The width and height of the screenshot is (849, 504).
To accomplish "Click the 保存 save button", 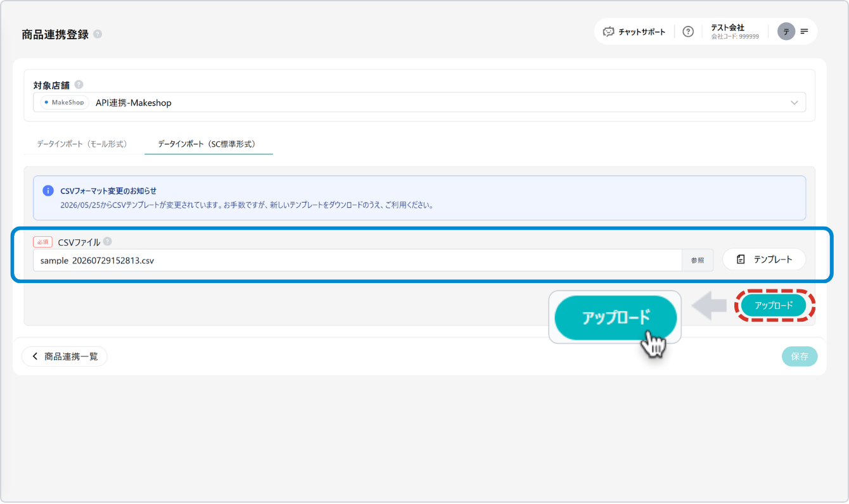I will coord(800,356).
